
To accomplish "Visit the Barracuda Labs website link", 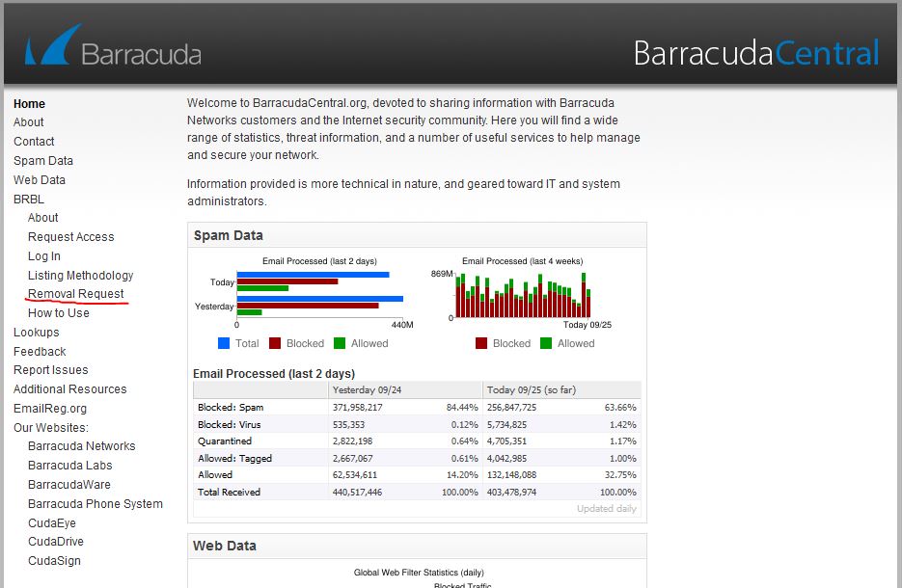I will (x=70, y=466).
